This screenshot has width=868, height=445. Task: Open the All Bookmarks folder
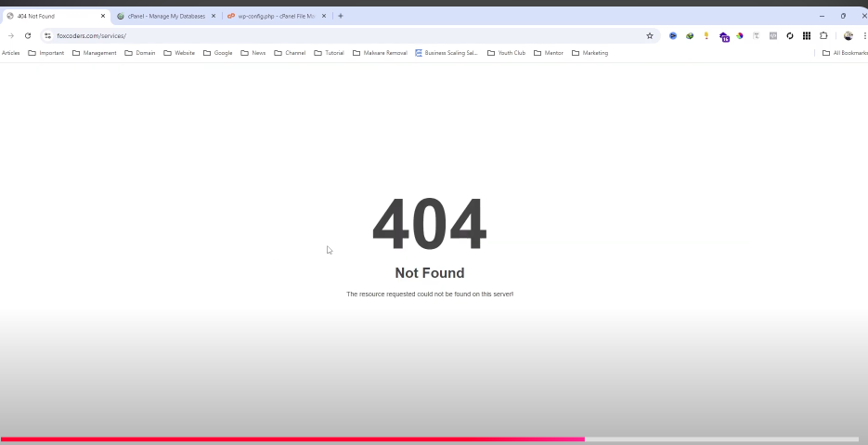click(x=845, y=53)
